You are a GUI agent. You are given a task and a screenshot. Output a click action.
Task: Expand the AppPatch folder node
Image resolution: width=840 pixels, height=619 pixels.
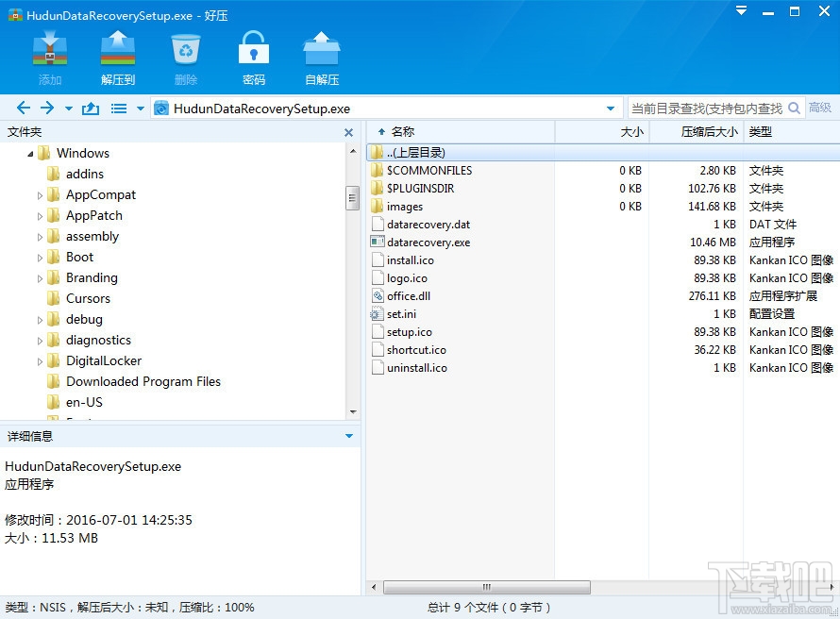point(41,216)
